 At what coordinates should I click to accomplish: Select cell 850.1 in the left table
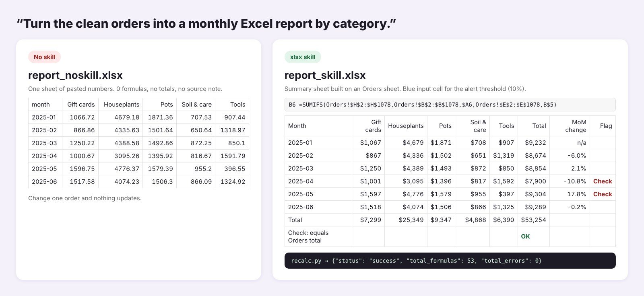[x=232, y=143]
